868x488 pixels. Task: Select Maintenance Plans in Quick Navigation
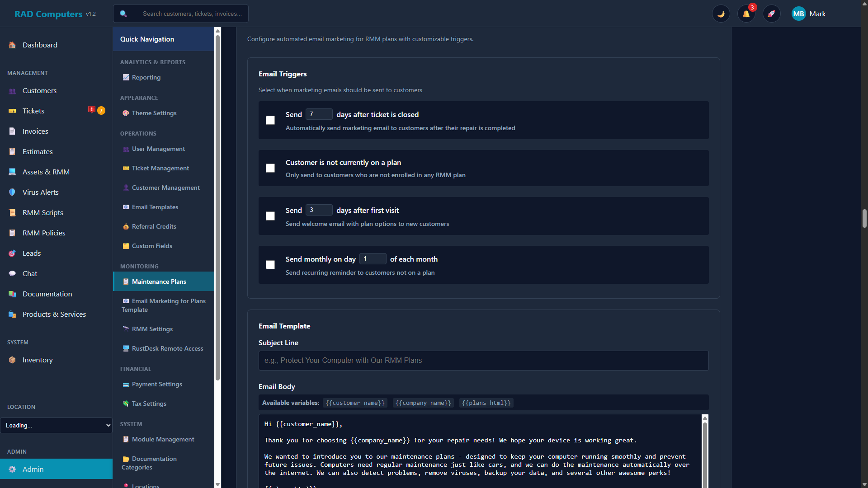tap(159, 282)
